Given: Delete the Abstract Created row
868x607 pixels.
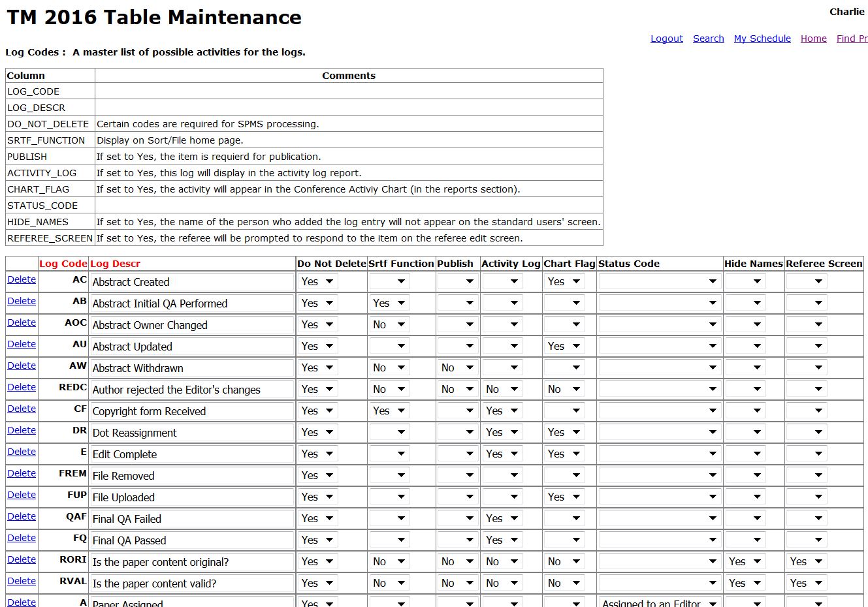Looking at the screenshot, I should tap(22, 279).
